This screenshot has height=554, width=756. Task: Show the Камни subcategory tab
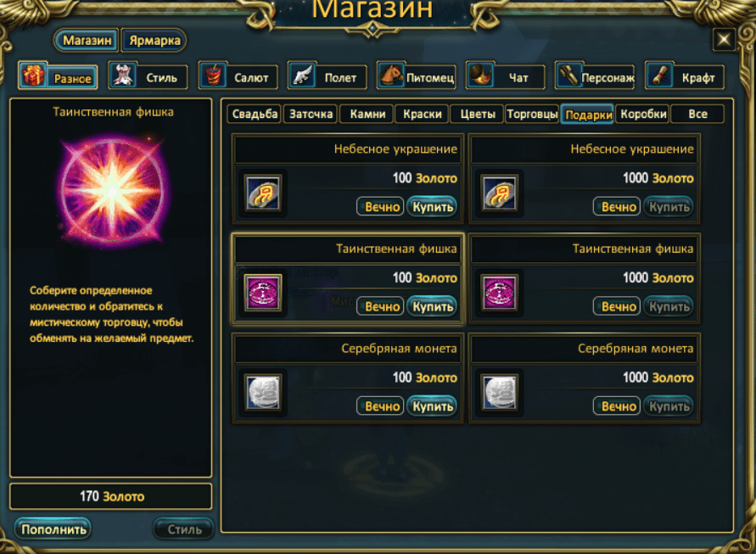click(367, 115)
